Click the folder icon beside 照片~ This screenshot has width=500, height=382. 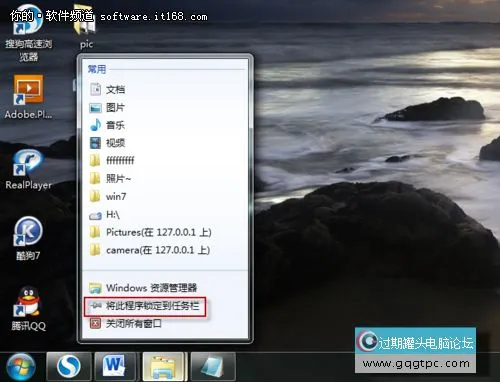point(95,179)
